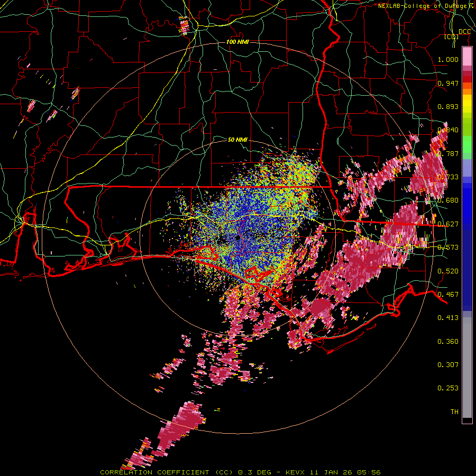Viewport: 476px width, 476px height.
Task: Click the DCC product label
Action: 464,32
